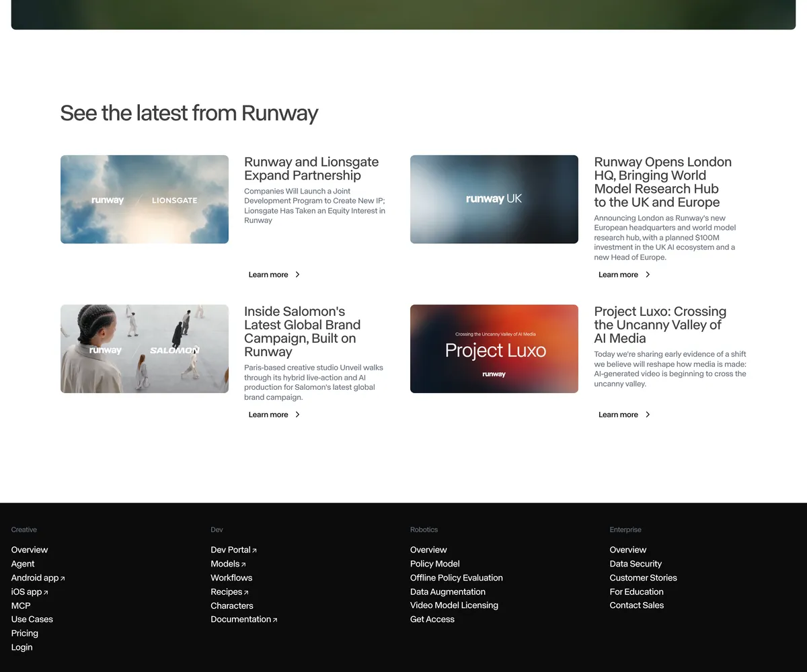Open the Pricing footer link
Viewport: 807px width, 672px height.
pos(25,634)
